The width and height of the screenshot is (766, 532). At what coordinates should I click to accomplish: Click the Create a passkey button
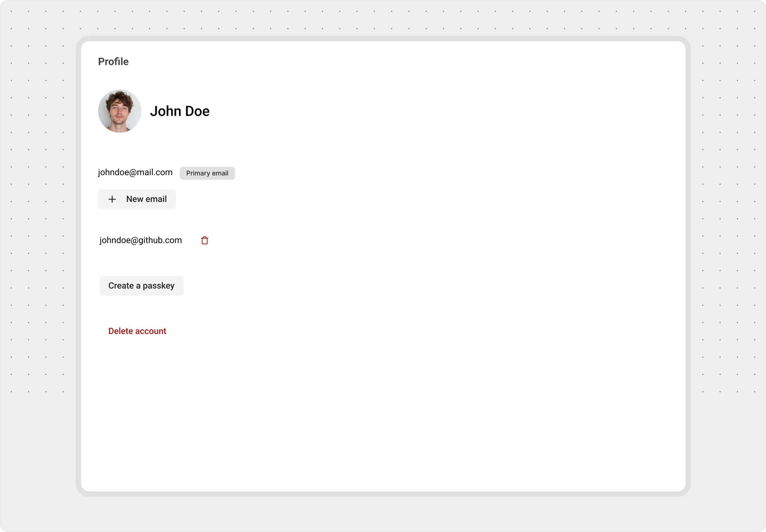[141, 286]
